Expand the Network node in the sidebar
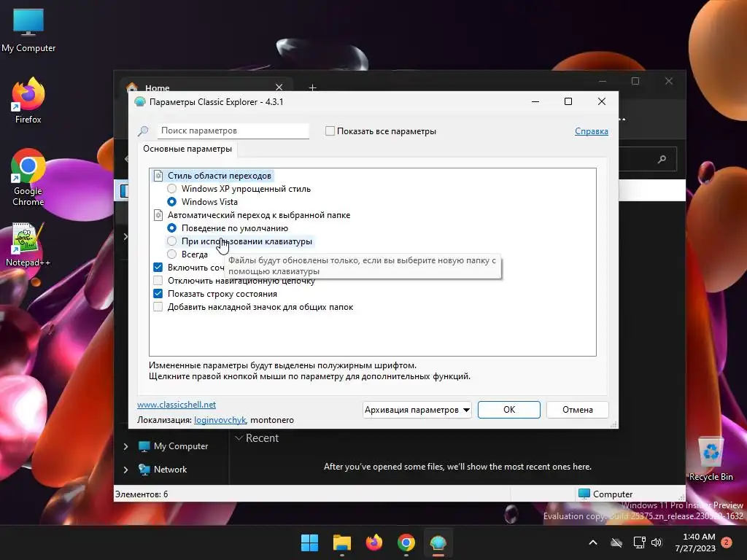Image resolution: width=747 pixels, height=560 pixels. pos(125,470)
